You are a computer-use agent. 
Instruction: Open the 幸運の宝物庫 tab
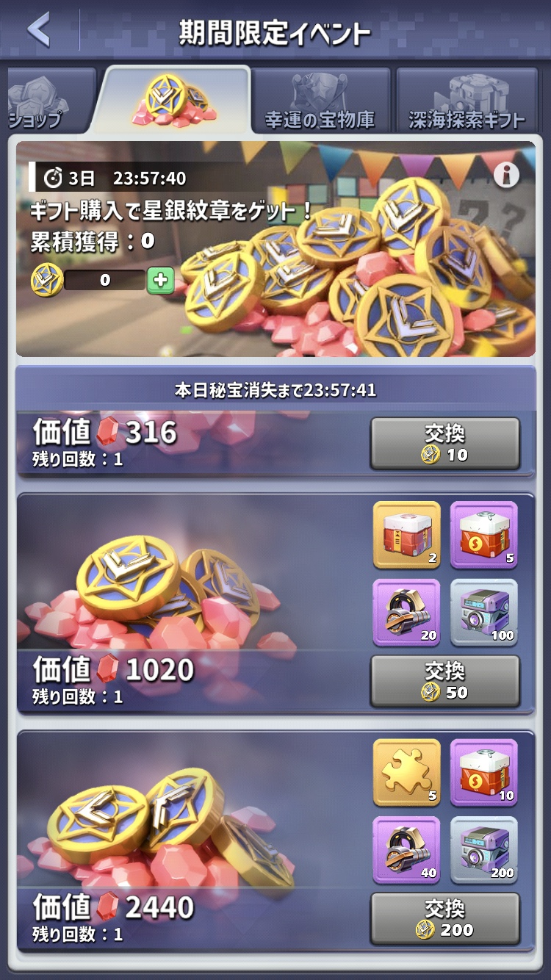click(x=320, y=101)
